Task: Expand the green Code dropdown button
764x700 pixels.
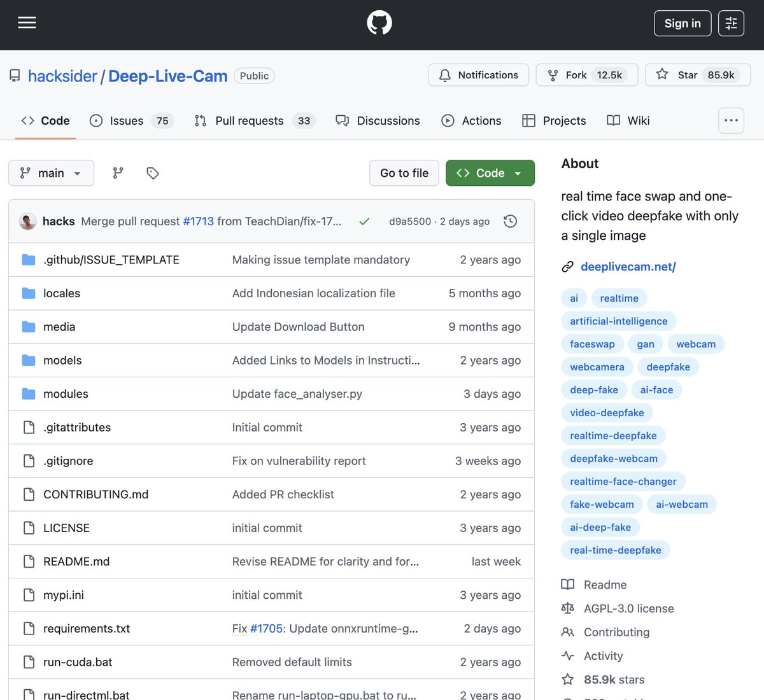Action: click(x=490, y=173)
